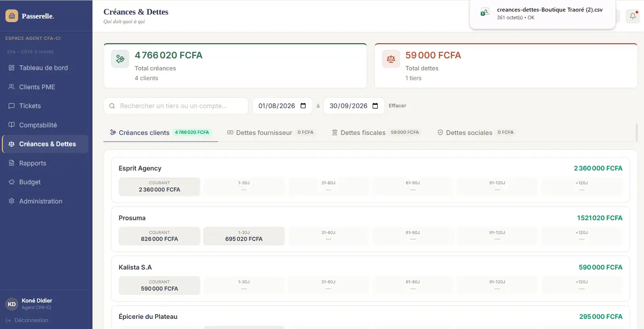This screenshot has width=644, height=329.
Task: Click the Administration gear icon
Action: [x=11, y=202]
